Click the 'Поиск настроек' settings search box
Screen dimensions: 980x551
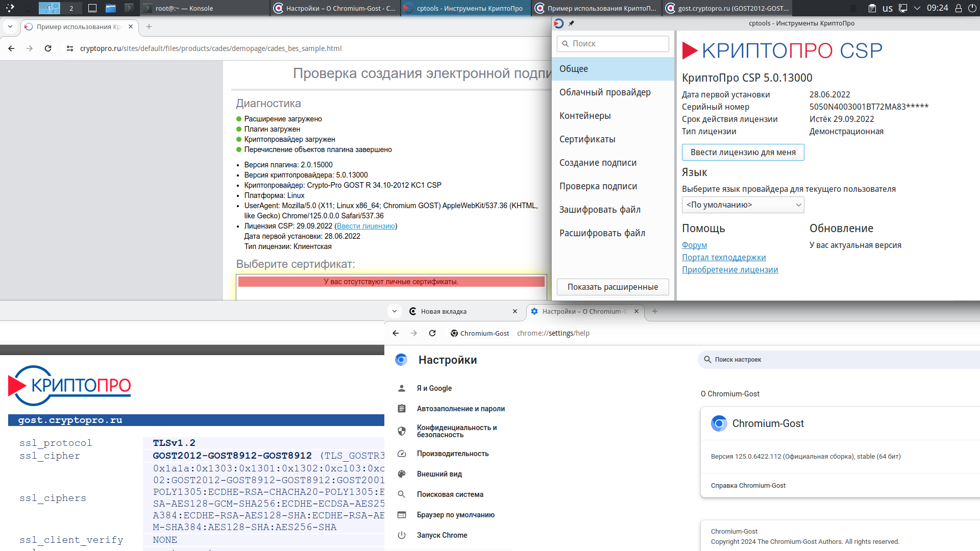point(840,360)
